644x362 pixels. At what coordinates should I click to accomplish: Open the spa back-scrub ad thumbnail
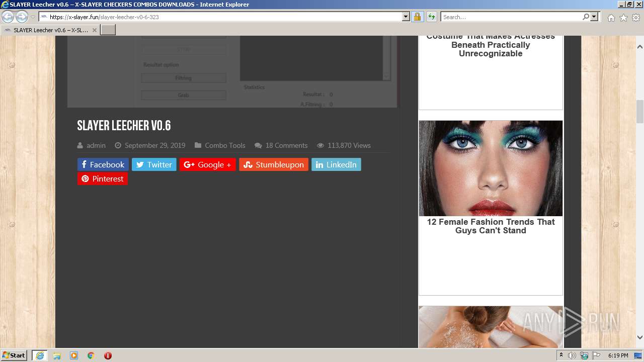(491, 327)
